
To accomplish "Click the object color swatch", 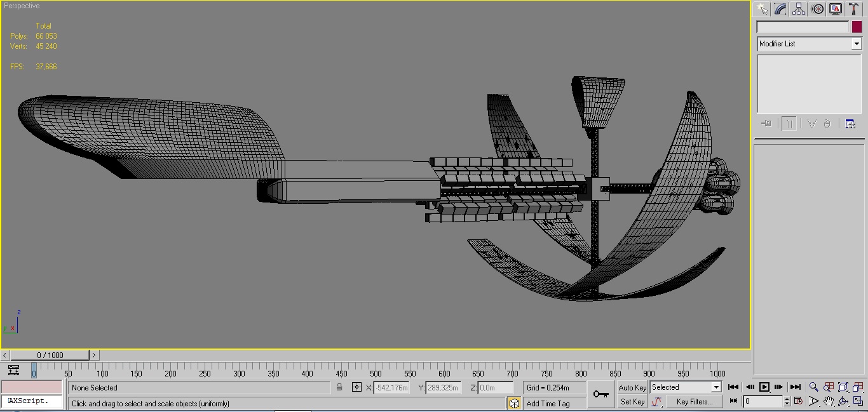I will pos(857,27).
